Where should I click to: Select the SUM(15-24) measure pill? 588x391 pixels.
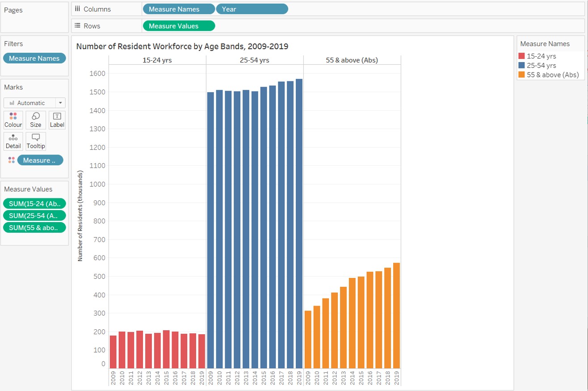34,203
